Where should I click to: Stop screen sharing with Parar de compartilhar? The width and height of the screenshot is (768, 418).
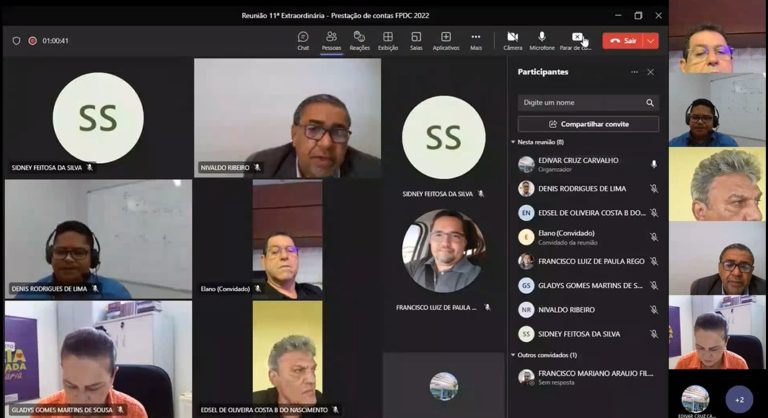click(x=576, y=41)
